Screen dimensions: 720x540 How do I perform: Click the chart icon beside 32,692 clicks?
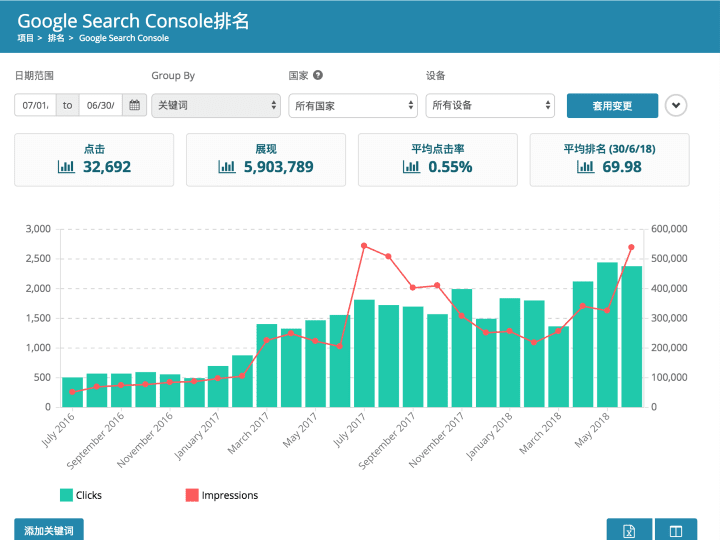66,166
